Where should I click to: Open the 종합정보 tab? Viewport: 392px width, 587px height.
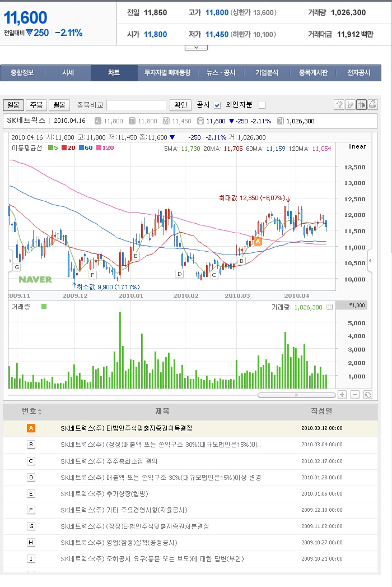(x=22, y=73)
